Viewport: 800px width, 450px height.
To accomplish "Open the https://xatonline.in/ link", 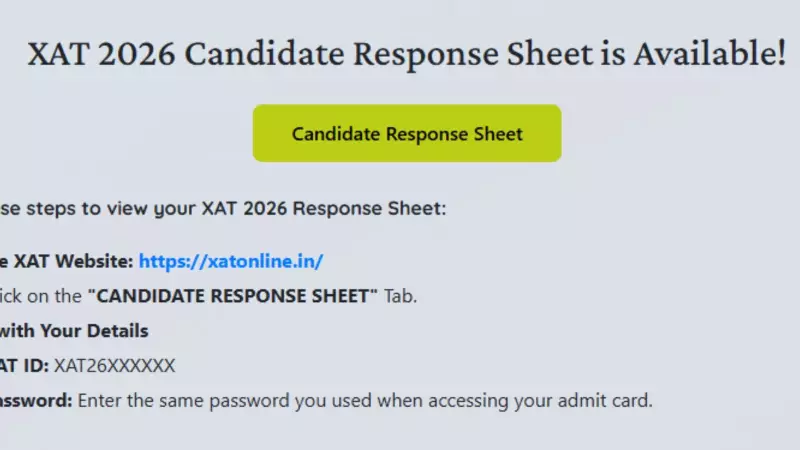I will pos(231,262).
